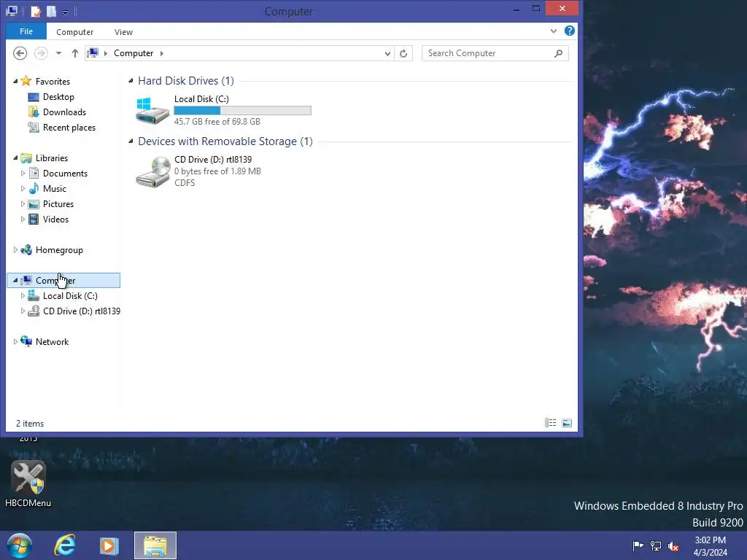The height and width of the screenshot is (560, 747).
Task: Select the Local Disk (C:) drive icon
Action: [152, 111]
